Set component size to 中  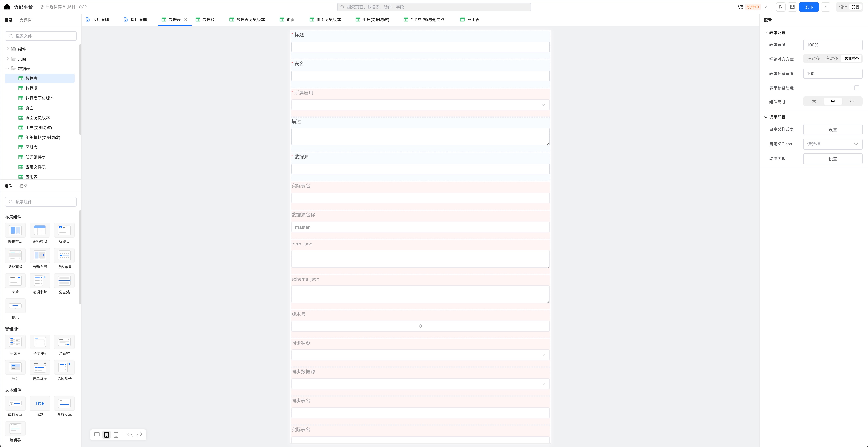pos(833,101)
